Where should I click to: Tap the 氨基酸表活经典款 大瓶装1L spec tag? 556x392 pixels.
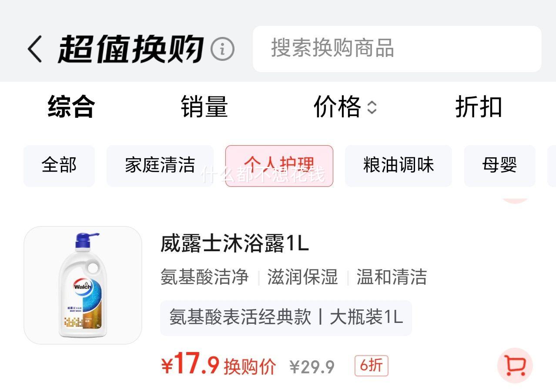coord(286,318)
